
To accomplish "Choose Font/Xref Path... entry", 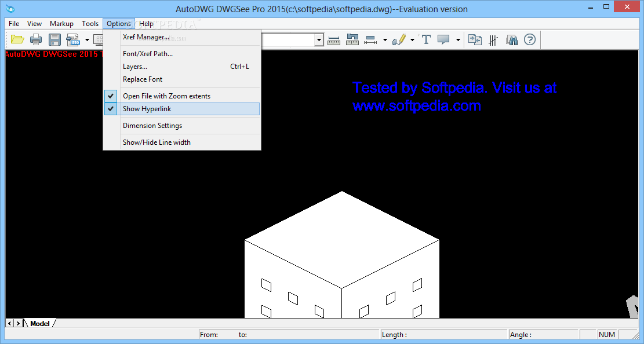I will click(181, 54).
